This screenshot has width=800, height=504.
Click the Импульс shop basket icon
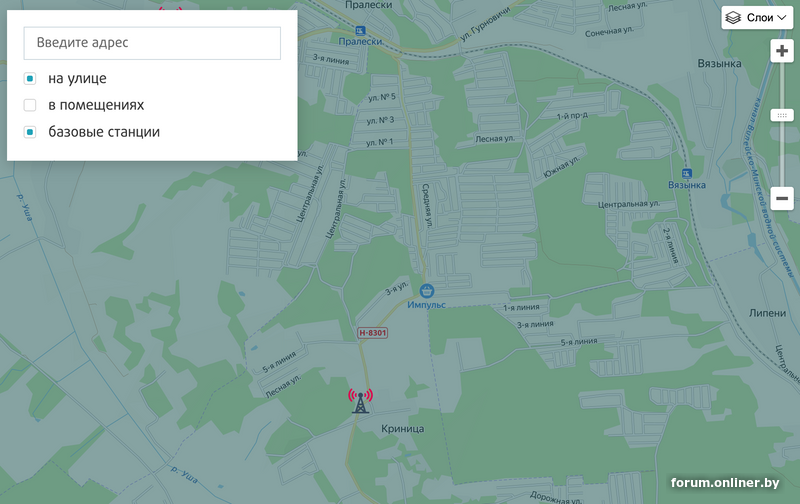427,291
